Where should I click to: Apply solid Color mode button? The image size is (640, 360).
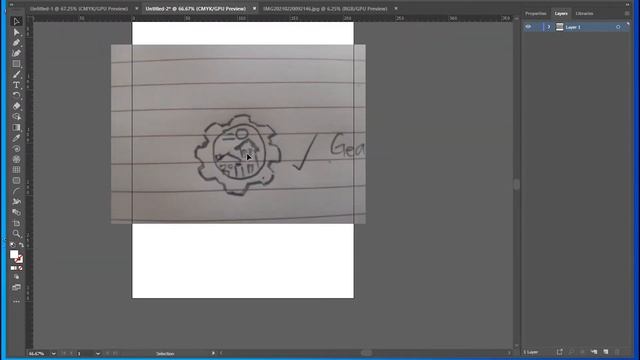[x=13, y=268]
